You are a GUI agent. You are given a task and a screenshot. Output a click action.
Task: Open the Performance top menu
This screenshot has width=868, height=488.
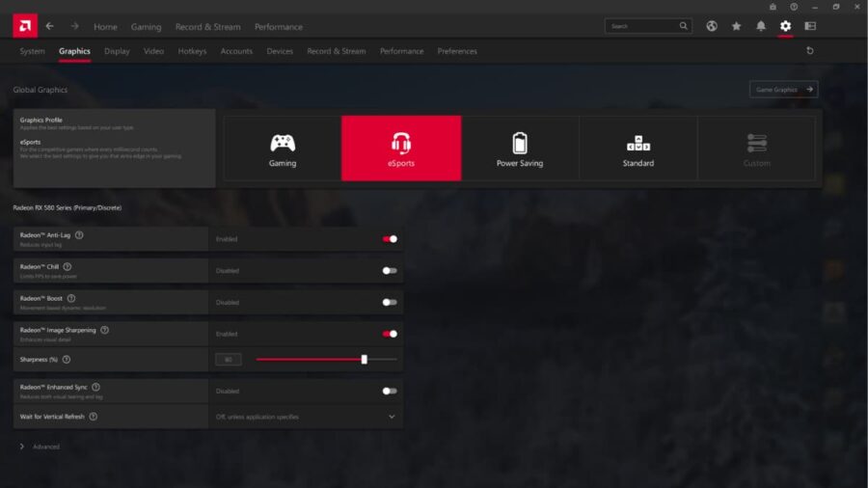point(279,27)
